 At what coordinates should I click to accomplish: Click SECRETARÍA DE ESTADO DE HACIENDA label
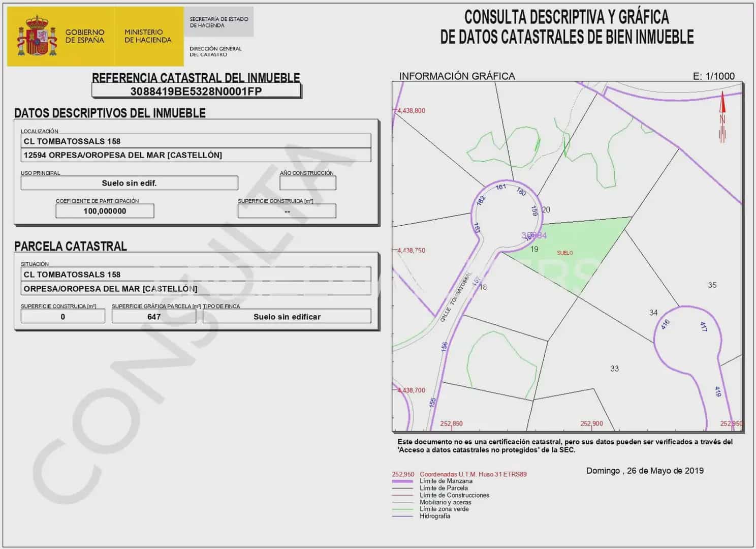coord(219,22)
